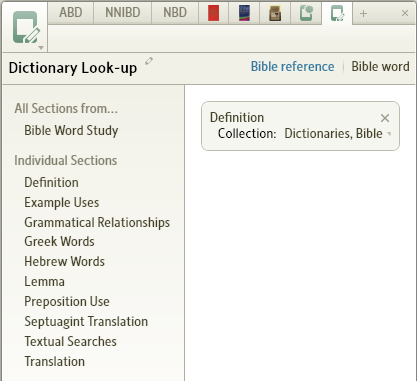
Task: Add the Grammatical Relationships section
Action: coord(97,222)
